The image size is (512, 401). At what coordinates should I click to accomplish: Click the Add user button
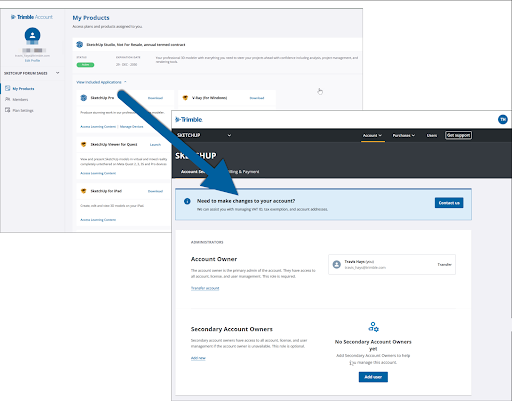click(373, 377)
